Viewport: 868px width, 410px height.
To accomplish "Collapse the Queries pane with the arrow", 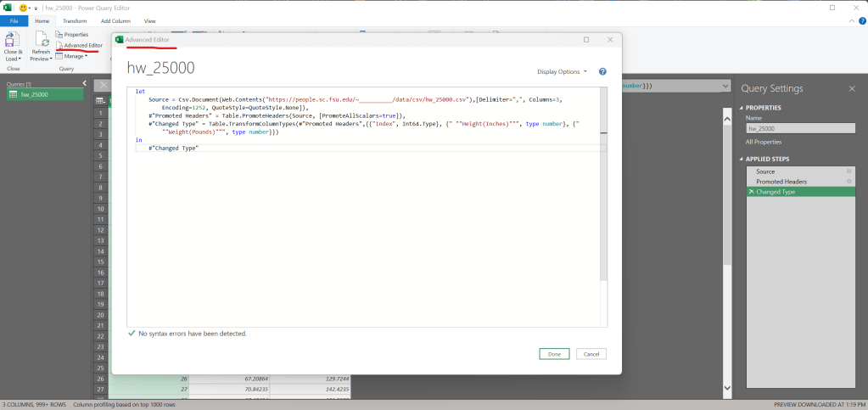I will [x=85, y=83].
